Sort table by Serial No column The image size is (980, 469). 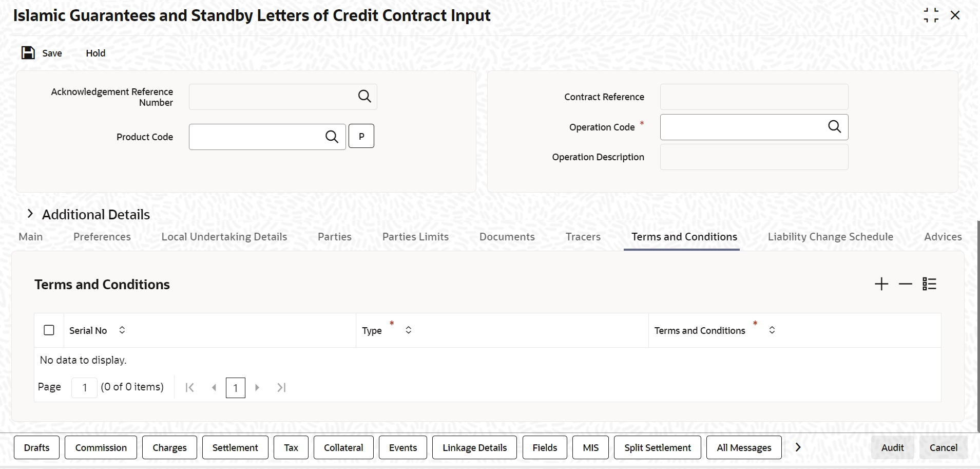(122, 330)
